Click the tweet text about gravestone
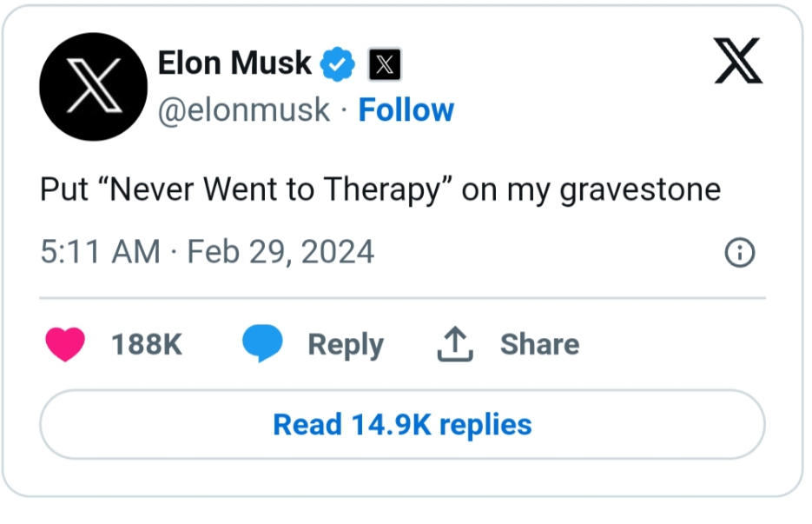The image size is (812, 524). (x=380, y=189)
